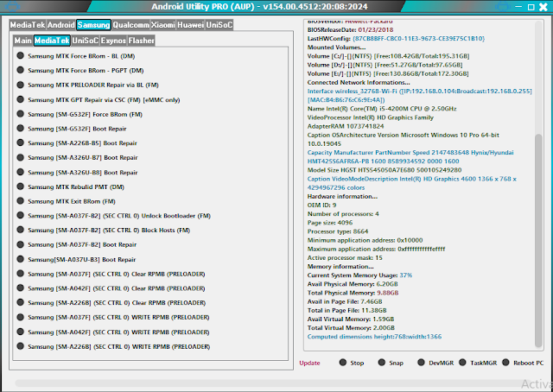553x392 pixels.
Task: Select Samsung MTK Force BRom - PGPT (DM)
Action: 80,71
